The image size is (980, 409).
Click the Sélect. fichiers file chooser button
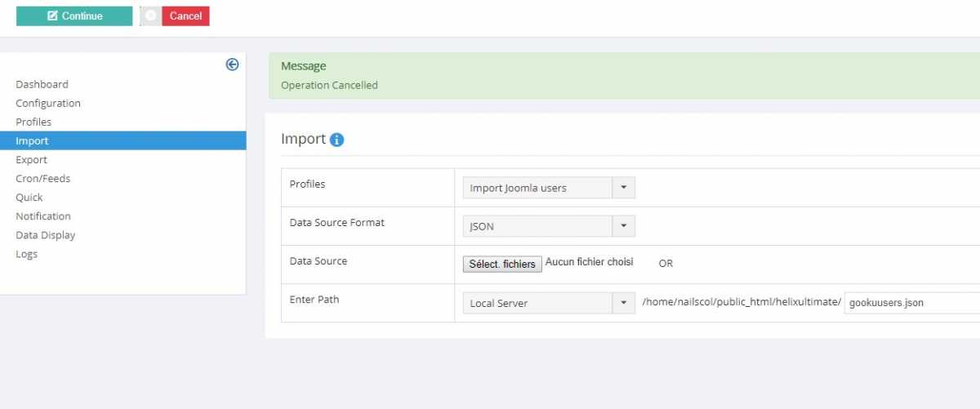coord(502,264)
